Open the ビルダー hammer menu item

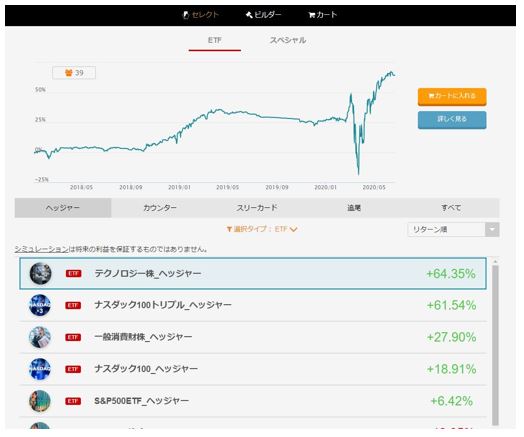click(264, 15)
